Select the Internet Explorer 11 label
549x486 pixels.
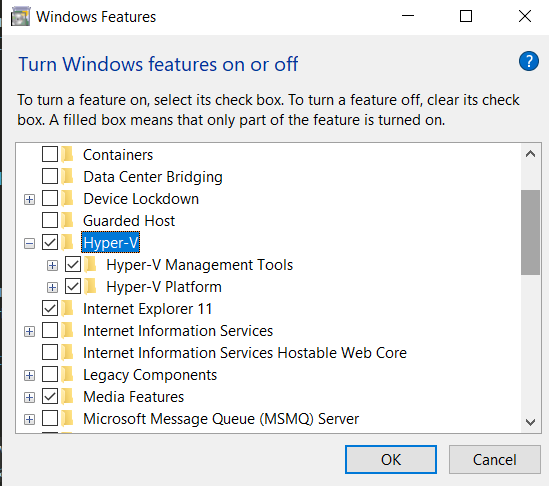(147, 309)
